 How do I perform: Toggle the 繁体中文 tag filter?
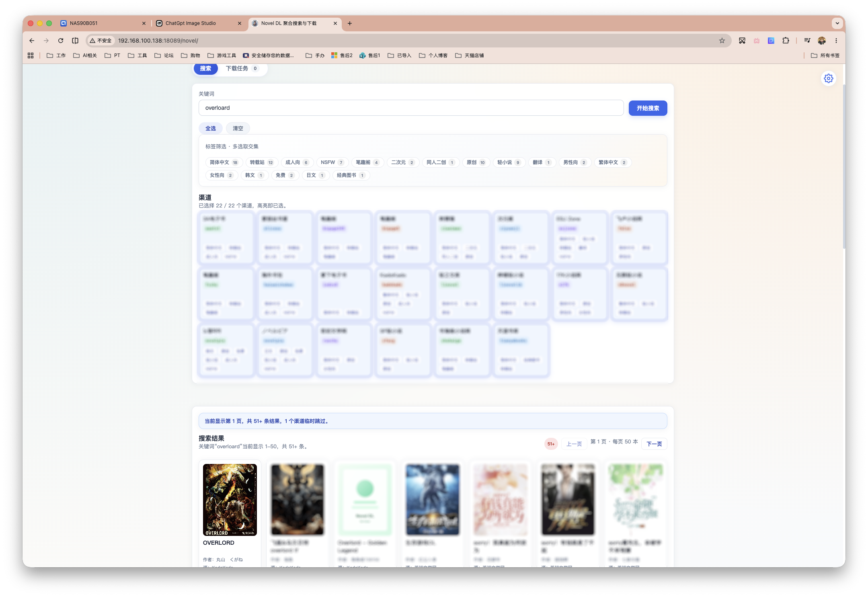click(613, 162)
